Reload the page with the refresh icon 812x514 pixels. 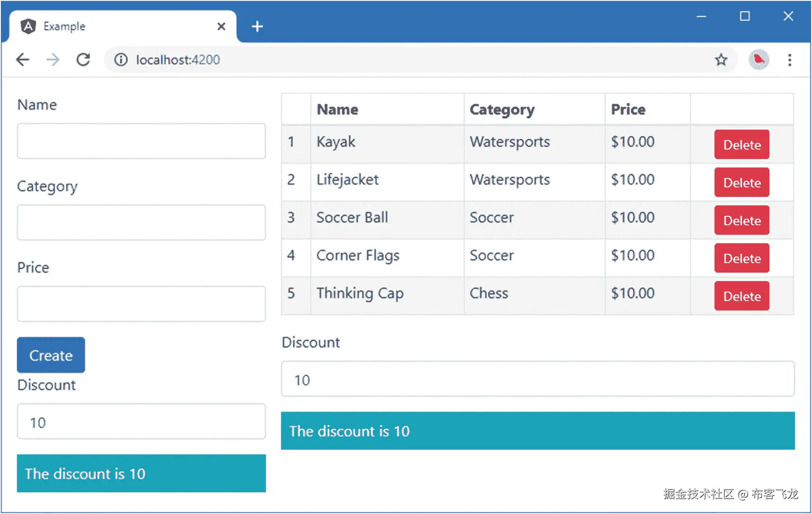pos(83,60)
